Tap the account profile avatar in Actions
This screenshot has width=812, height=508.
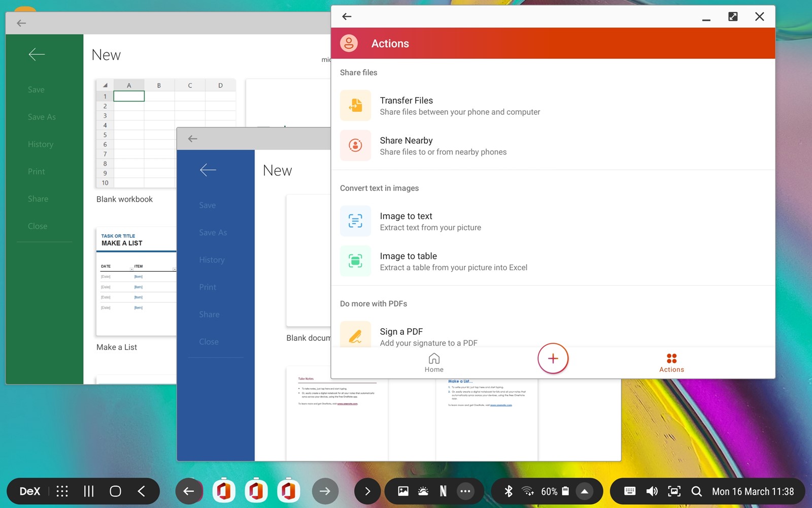click(x=349, y=44)
